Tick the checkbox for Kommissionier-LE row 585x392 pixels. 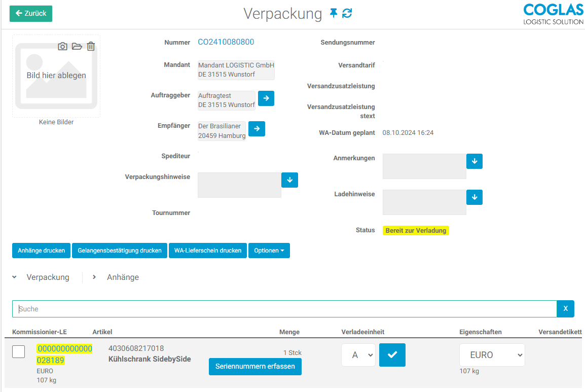click(19, 351)
